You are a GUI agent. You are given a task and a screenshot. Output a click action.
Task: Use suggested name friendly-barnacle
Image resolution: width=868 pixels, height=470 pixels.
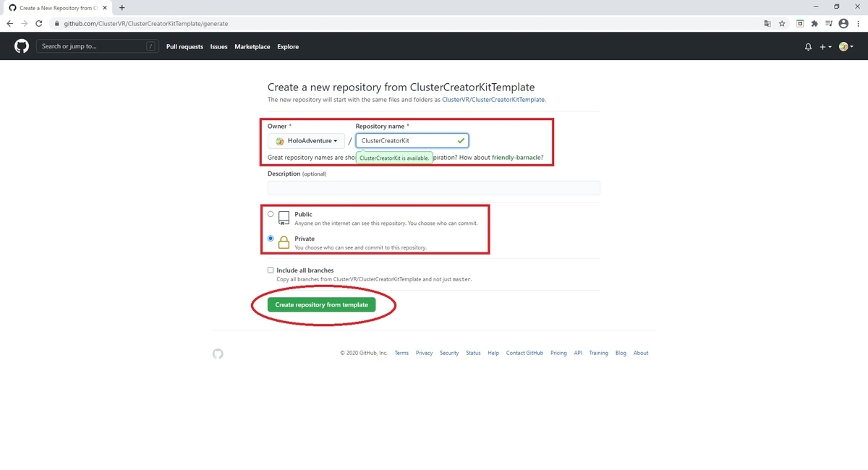(517, 157)
